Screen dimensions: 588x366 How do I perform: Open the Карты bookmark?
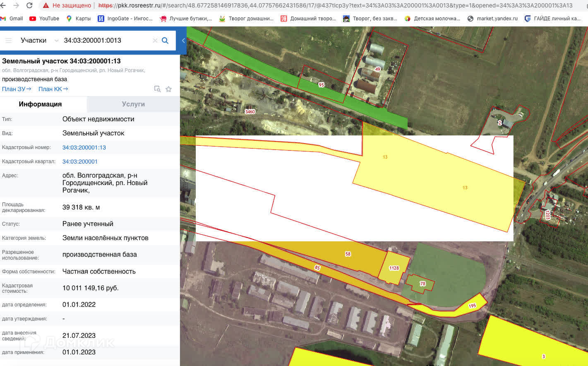click(x=78, y=19)
